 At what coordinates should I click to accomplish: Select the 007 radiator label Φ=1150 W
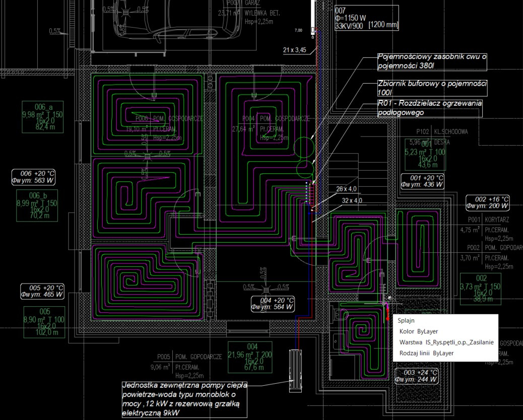pyautogui.click(x=366, y=17)
